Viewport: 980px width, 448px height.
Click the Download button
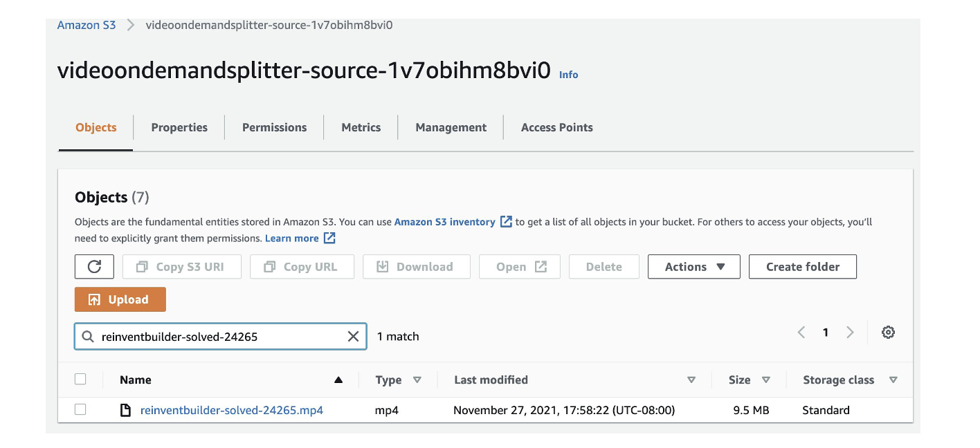tap(417, 267)
